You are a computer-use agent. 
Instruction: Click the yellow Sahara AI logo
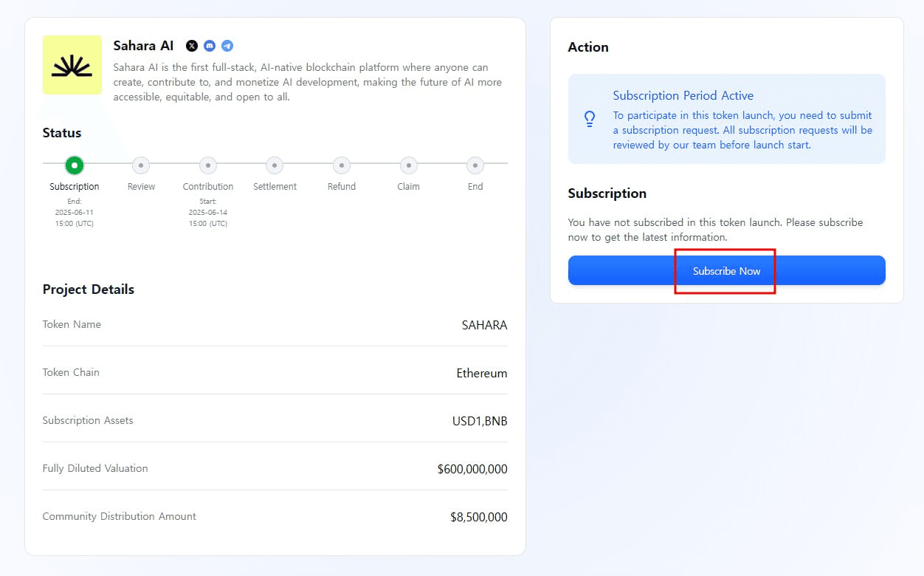tap(72, 65)
